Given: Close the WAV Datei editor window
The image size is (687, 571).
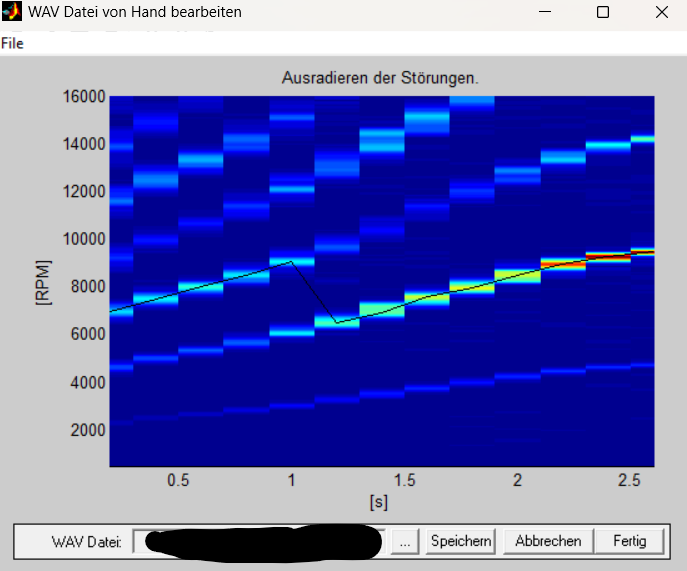Looking at the screenshot, I should pos(661,13).
